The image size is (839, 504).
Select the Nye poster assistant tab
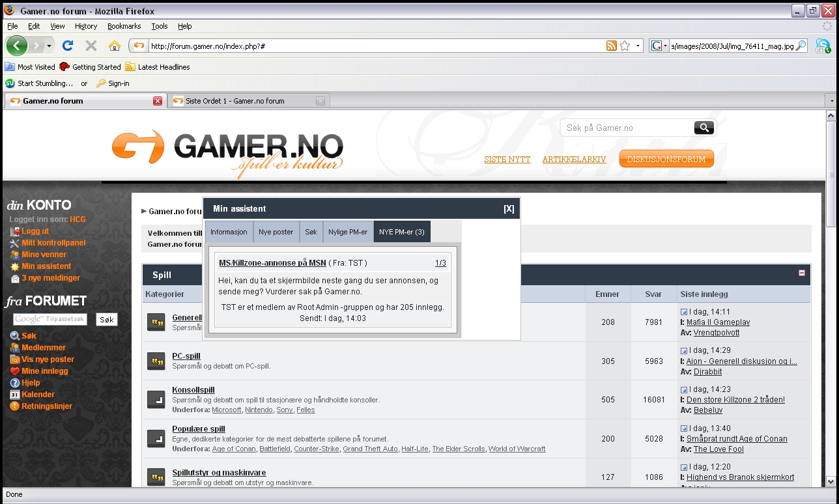276,232
